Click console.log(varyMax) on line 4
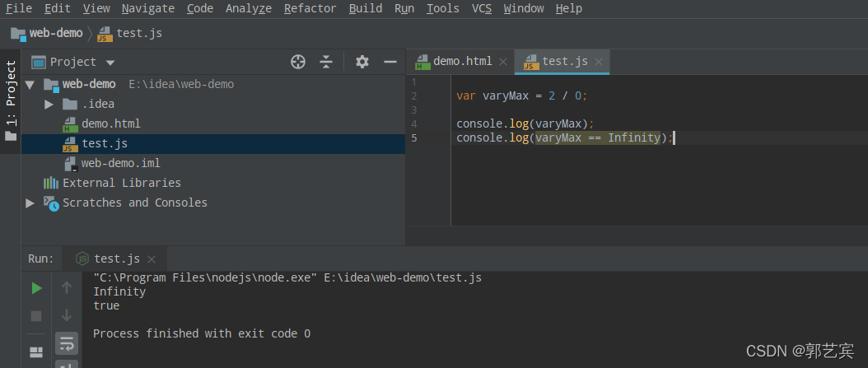 (525, 123)
